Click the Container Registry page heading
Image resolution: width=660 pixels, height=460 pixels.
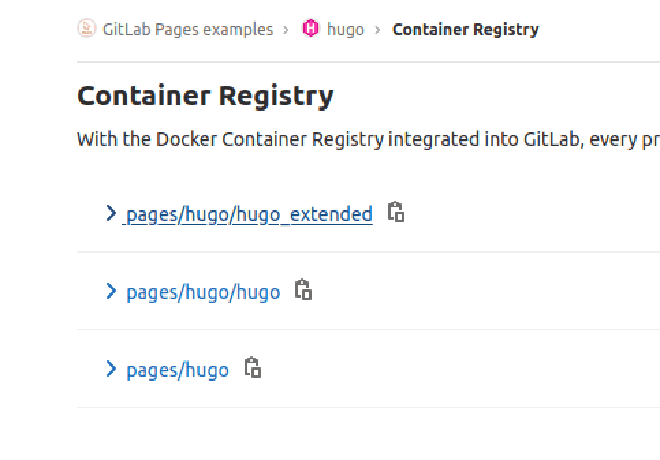tap(205, 96)
